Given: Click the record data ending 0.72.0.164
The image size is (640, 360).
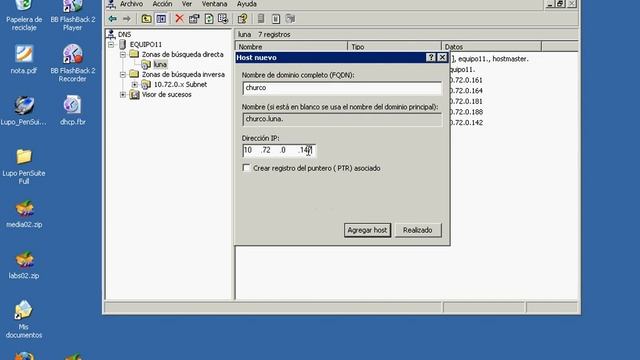Looking at the screenshot, I should pyautogui.click(x=466, y=91).
